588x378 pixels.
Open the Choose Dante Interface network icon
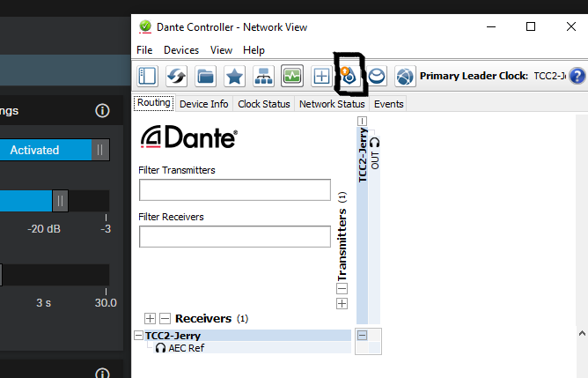[263, 76]
